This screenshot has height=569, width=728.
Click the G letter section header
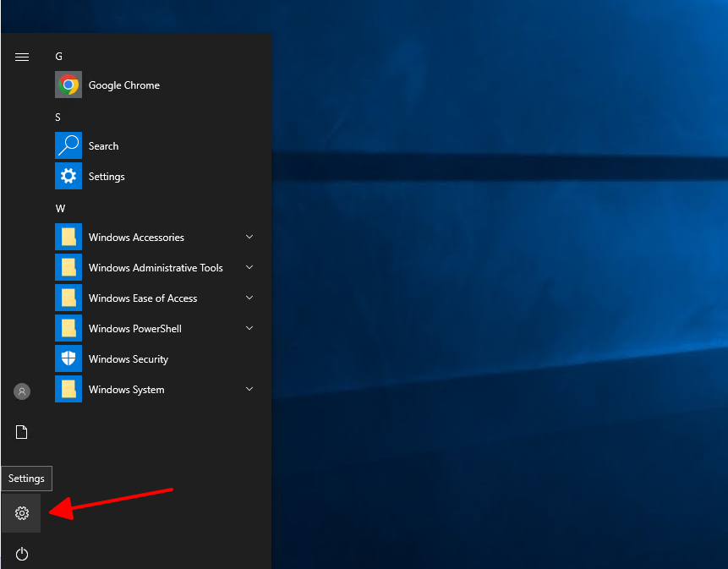(x=59, y=57)
